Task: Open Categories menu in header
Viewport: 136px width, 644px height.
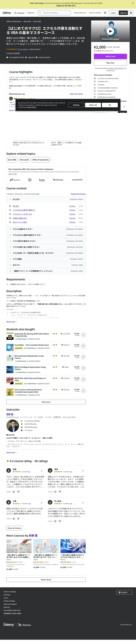Action: (x=31, y=13)
